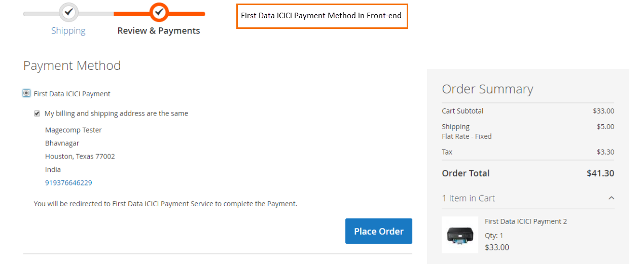Image resolution: width=644 pixels, height=264 pixels.
Task: Uncheck the billing and shipping address checkbox
Action: [x=37, y=114]
